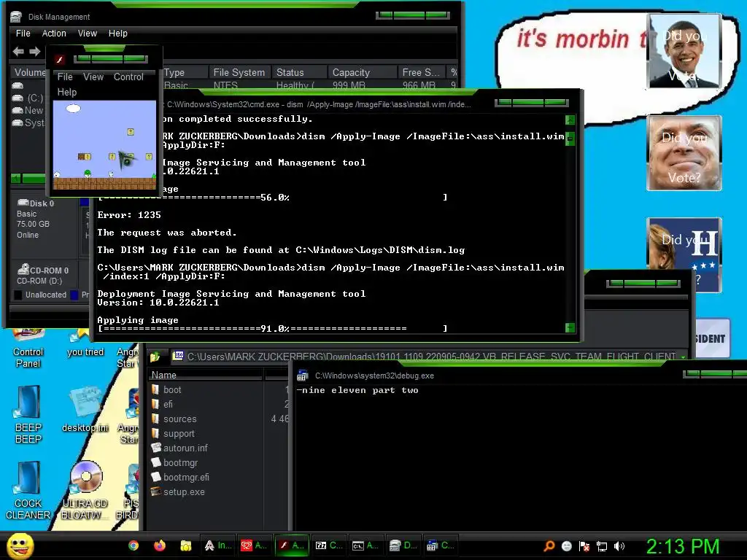The image size is (747, 560).
Task: Switch to the Disk Management taskbar button
Action: (x=403, y=545)
